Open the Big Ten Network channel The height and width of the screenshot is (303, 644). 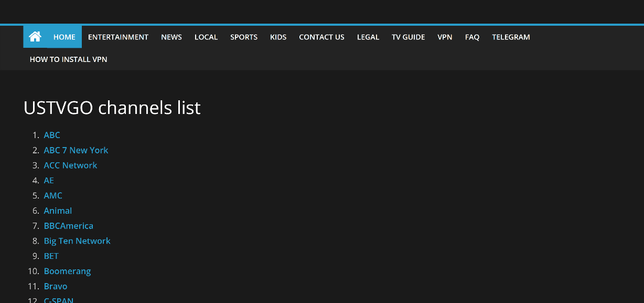[77, 241]
